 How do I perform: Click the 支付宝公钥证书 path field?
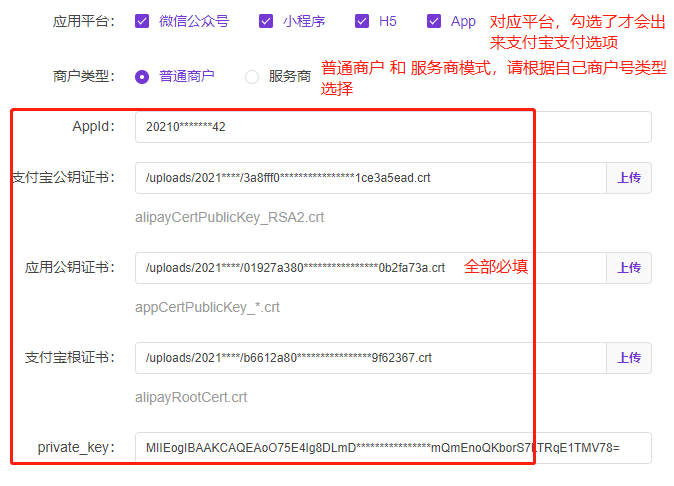[371, 178]
